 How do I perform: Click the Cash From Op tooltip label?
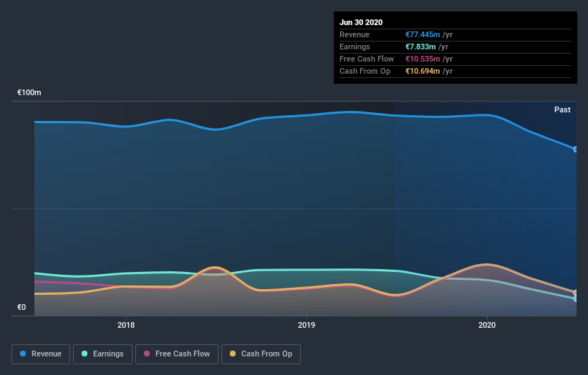coord(365,71)
